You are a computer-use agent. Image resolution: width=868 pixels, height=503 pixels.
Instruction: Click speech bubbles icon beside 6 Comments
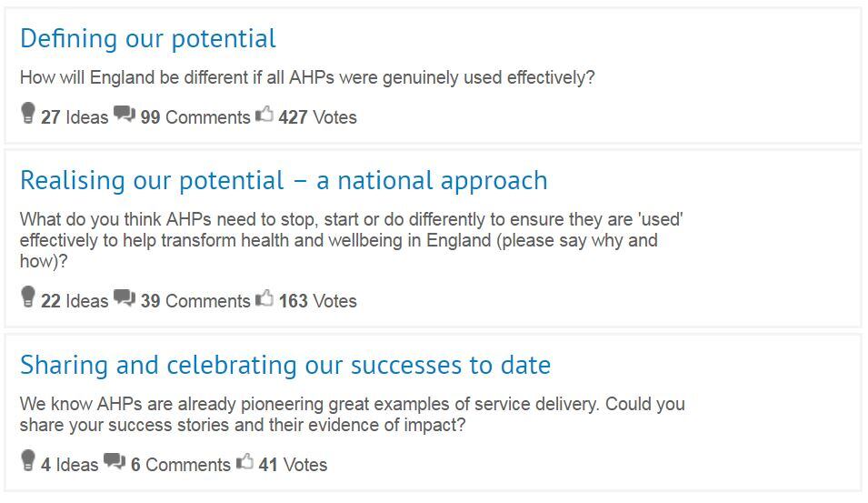115,461
